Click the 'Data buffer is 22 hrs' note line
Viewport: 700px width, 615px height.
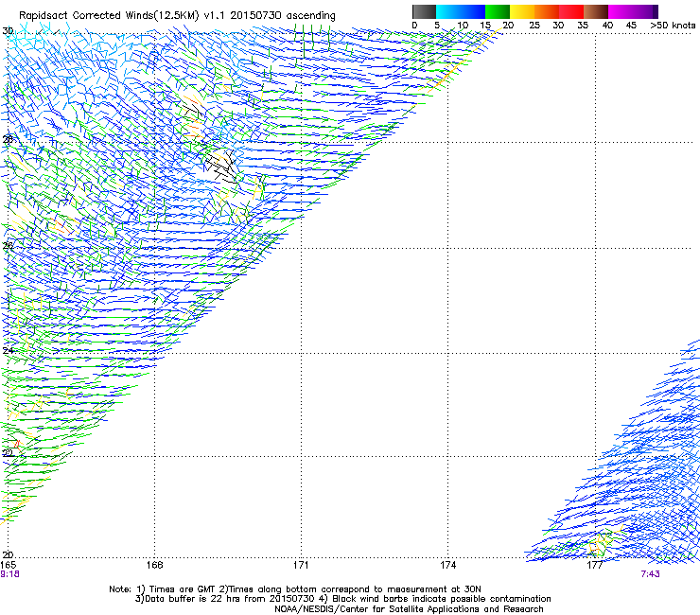342,599
